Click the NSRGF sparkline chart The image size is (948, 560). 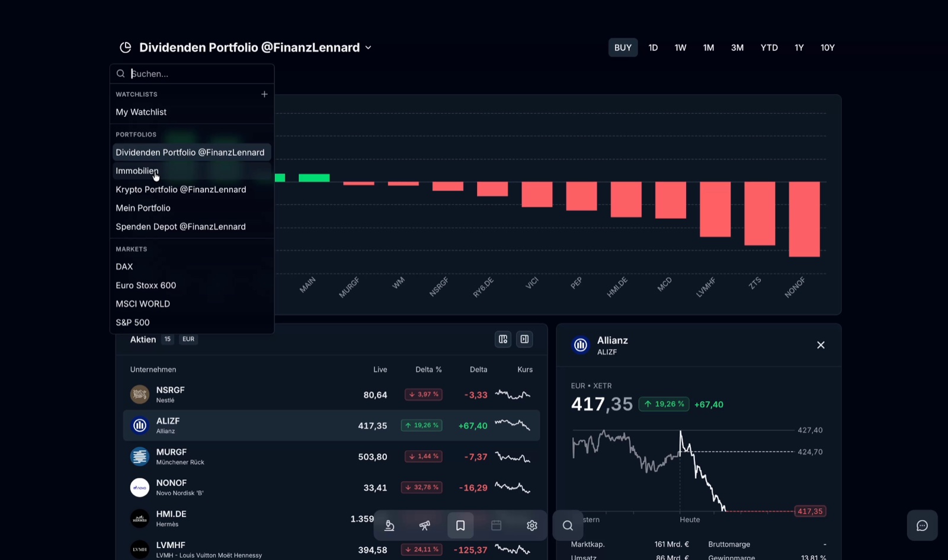coord(513,395)
